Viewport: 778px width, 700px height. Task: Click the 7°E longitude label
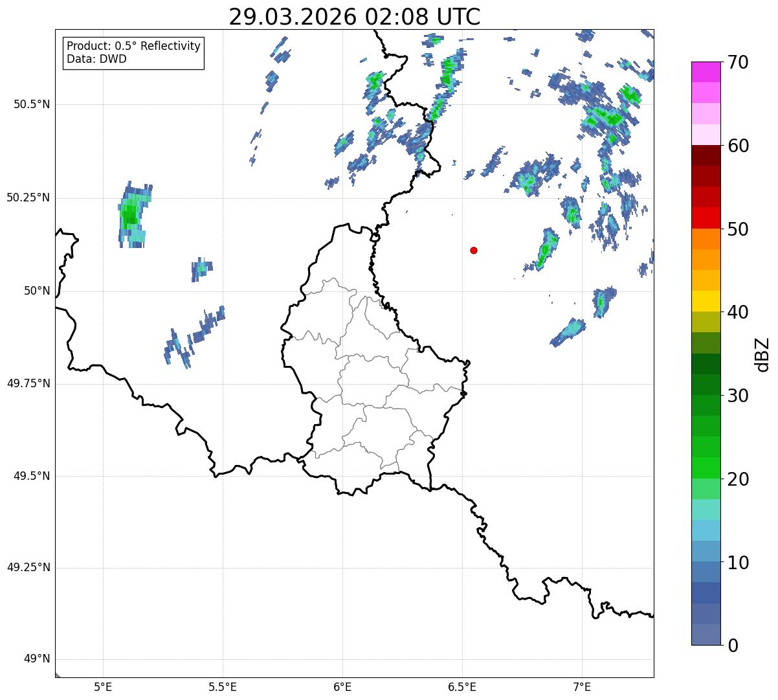coord(582,687)
